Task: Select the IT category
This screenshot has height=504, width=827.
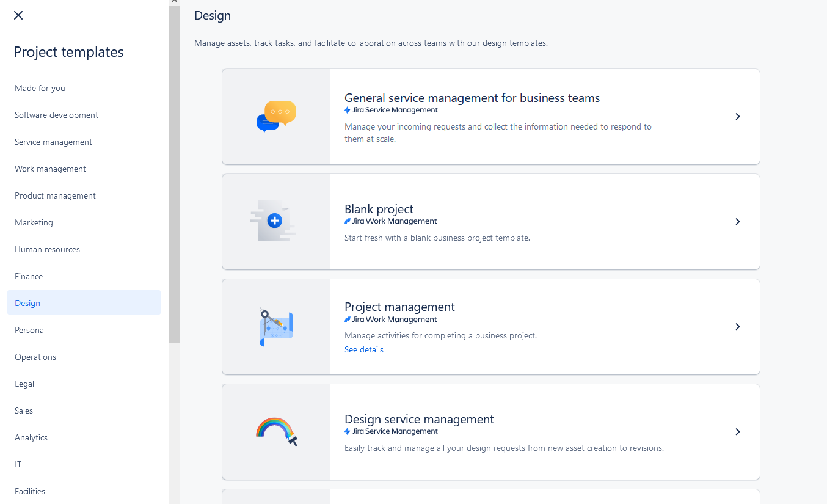Action: pyautogui.click(x=84, y=464)
